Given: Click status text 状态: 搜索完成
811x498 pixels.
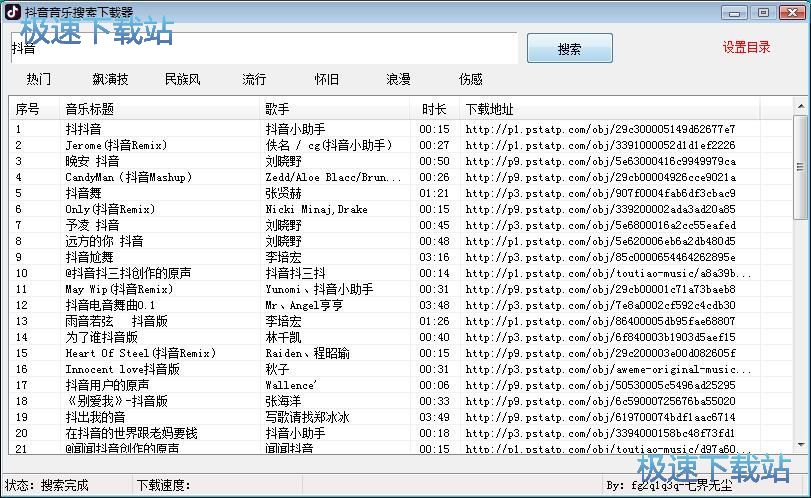Looking at the screenshot, I should point(47,485).
